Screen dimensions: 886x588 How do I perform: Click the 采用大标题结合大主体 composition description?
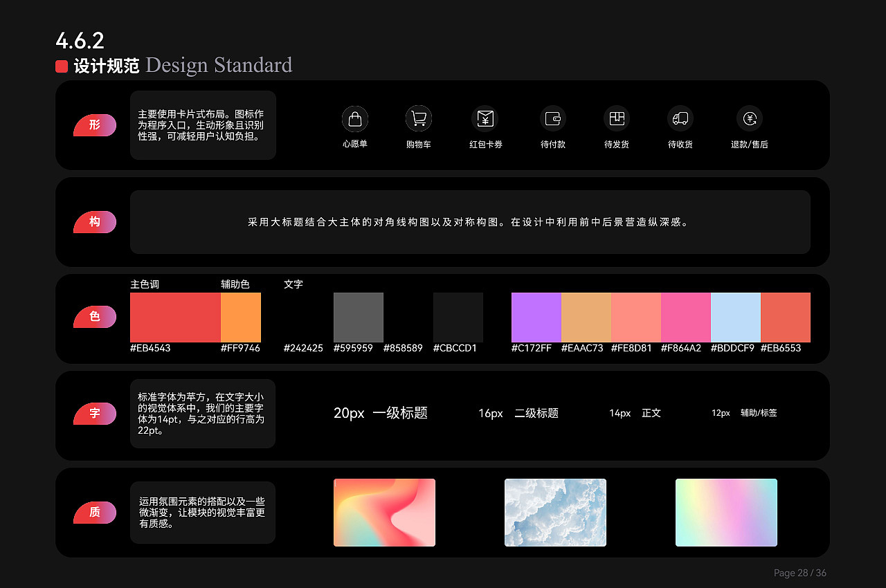point(468,223)
